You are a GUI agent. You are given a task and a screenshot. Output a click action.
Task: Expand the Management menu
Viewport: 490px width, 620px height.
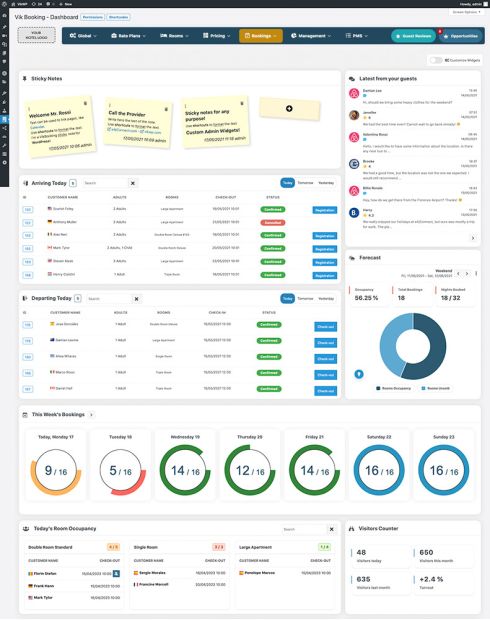coord(311,36)
